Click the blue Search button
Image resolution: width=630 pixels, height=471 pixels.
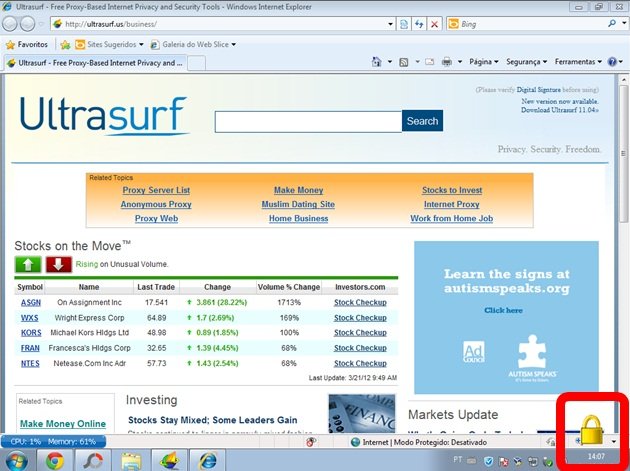[x=422, y=121]
